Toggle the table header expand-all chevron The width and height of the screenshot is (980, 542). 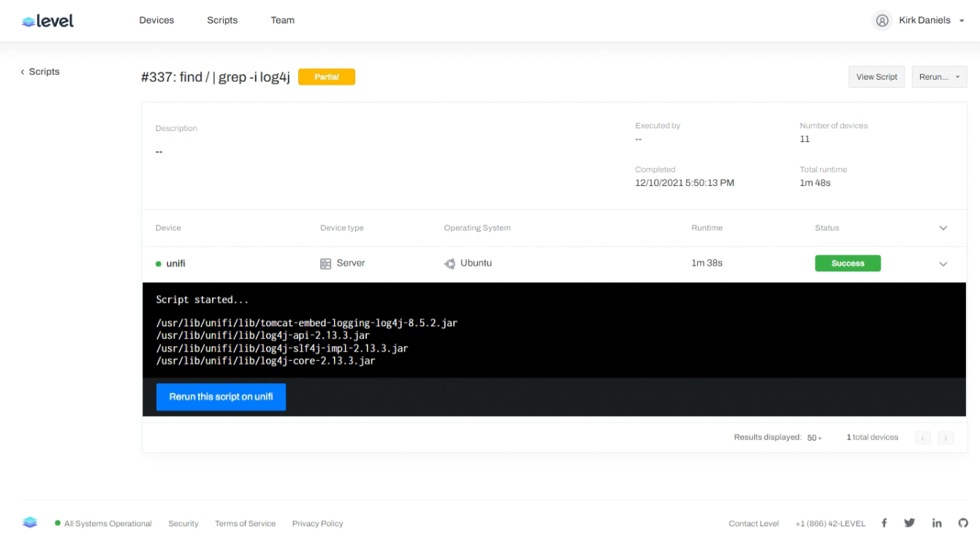943,228
